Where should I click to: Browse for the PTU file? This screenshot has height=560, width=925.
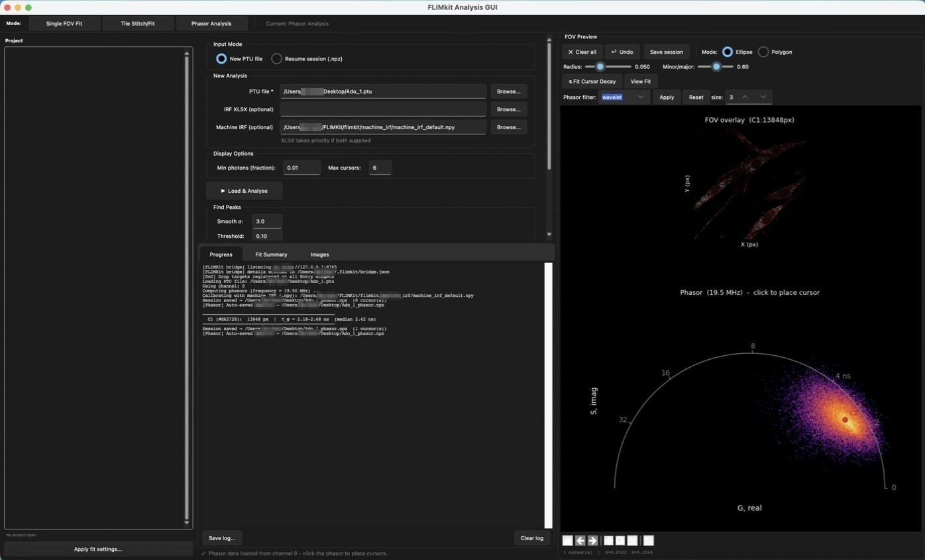pos(508,91)
